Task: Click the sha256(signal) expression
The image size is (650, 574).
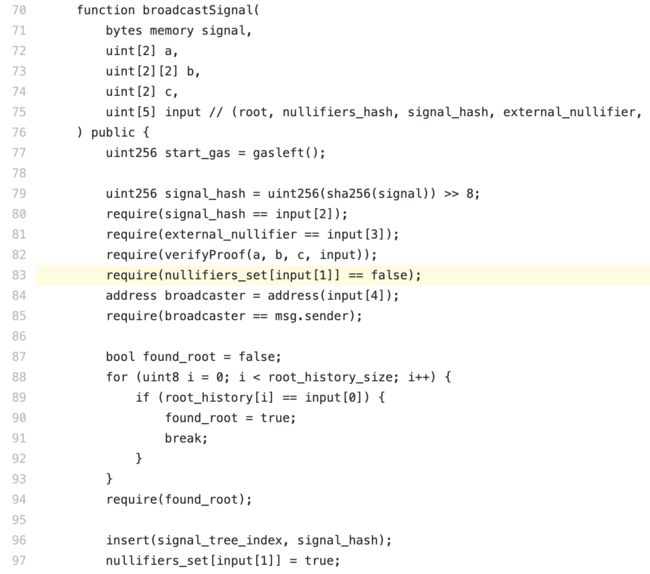Action: point(378,194)
